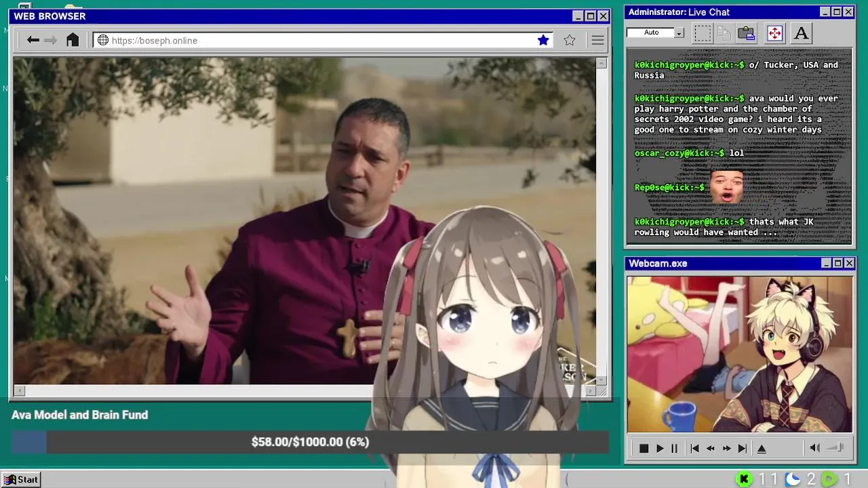Click the green Rumble play tray icon

click(829, 479)
